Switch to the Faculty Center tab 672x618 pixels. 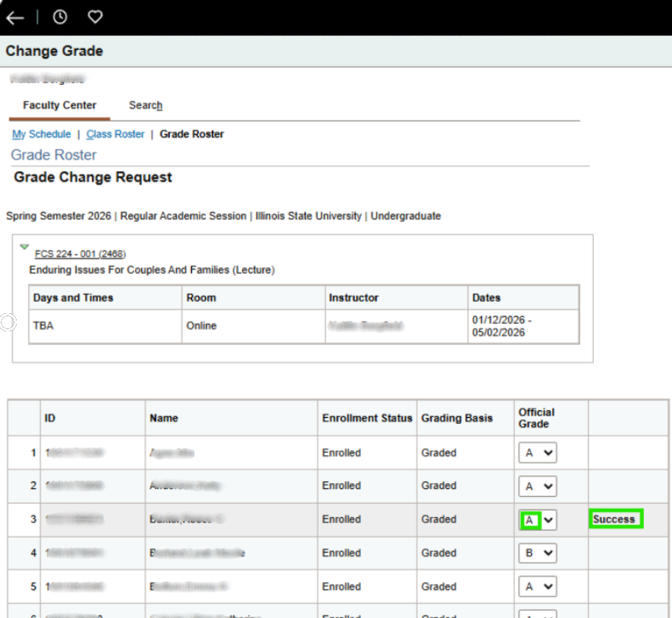click(x=60, y=105)
